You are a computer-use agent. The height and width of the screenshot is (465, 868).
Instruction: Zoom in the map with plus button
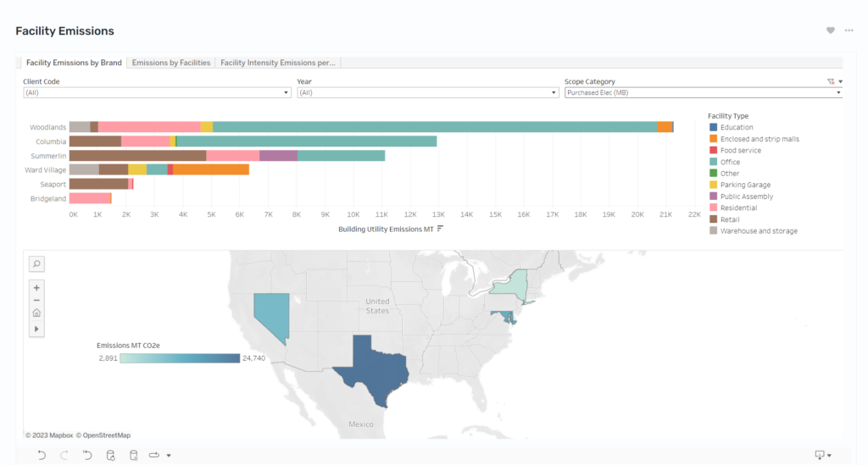[x=36, y=287]
